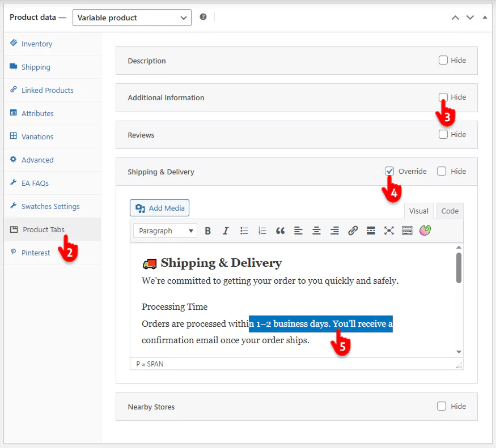Click the EA FAQs wrench icon
The width and height of the screenshot is (496, 448).
click(x=13, y=182)
